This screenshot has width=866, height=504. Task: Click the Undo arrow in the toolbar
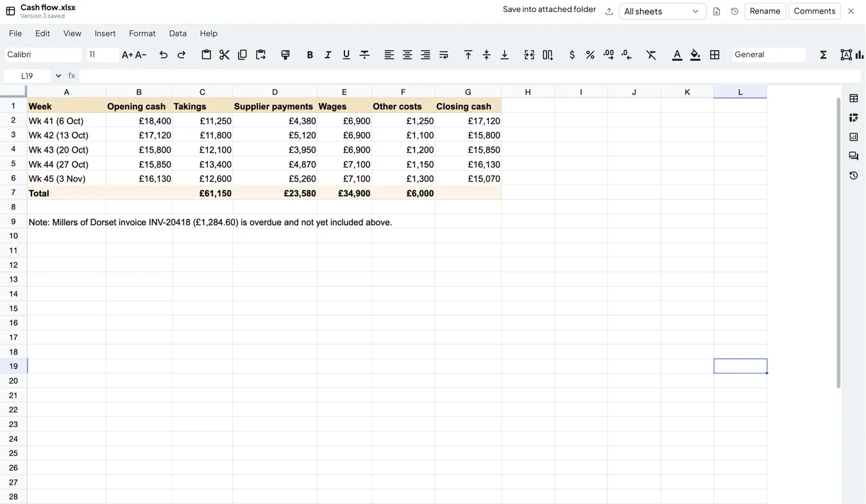(x=164, y=55)
